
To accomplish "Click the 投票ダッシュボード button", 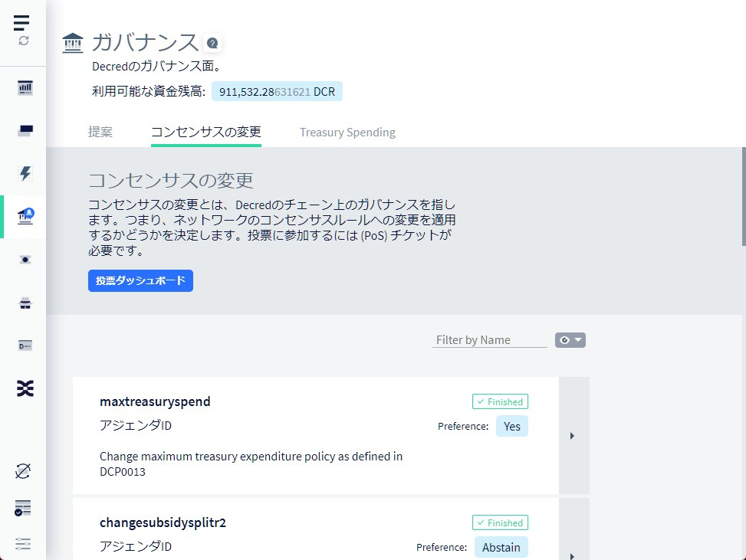I will click(x=140, y=280).
